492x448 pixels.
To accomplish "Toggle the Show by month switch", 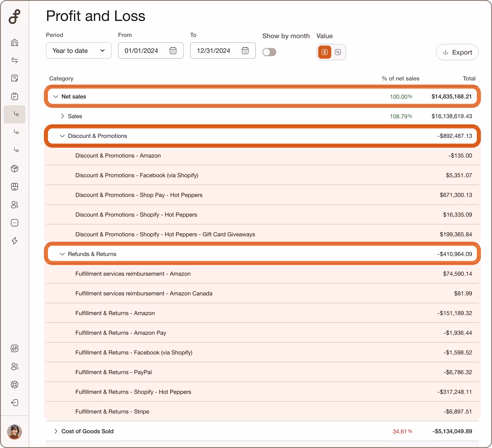I will tap(269, 52).
